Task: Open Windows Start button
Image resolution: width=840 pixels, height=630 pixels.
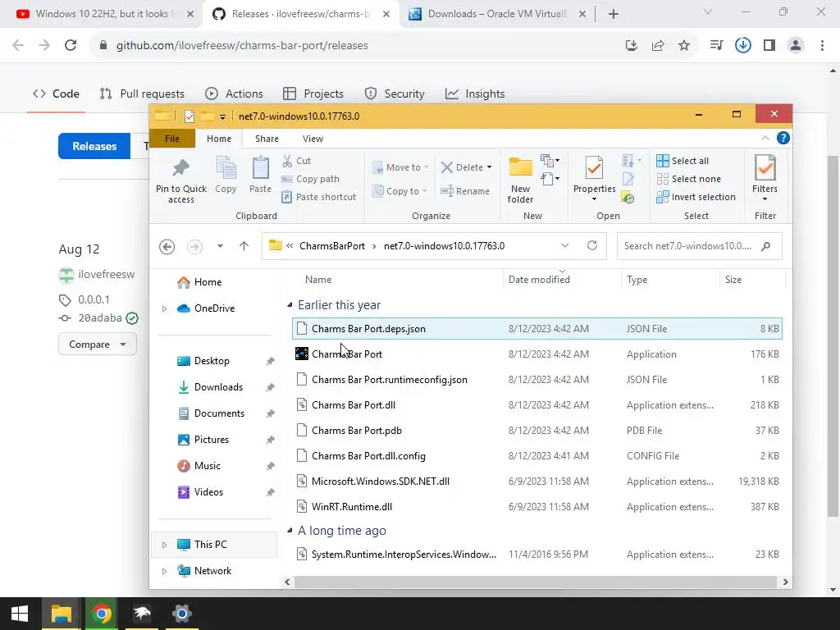Action: pos(20,614)
